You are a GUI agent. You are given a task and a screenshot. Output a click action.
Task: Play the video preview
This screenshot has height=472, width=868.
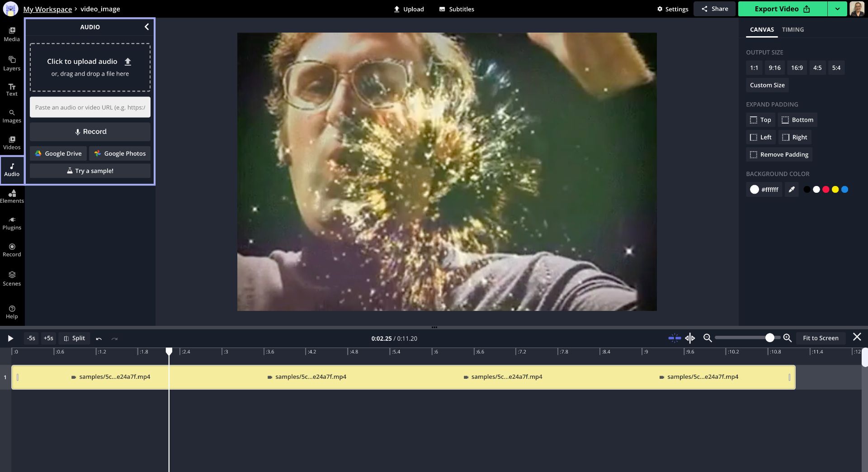click(10, 338)
